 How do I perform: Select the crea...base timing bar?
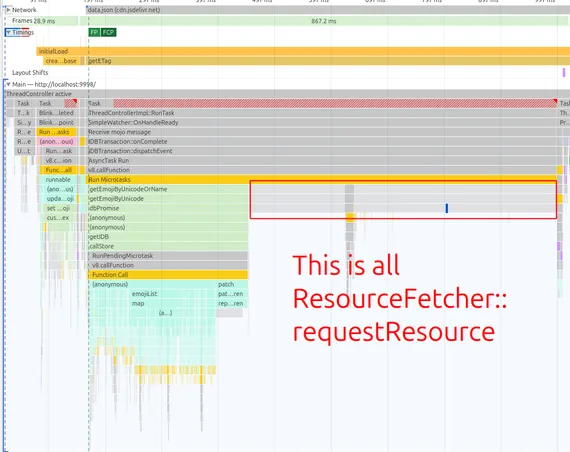[61, 61]
